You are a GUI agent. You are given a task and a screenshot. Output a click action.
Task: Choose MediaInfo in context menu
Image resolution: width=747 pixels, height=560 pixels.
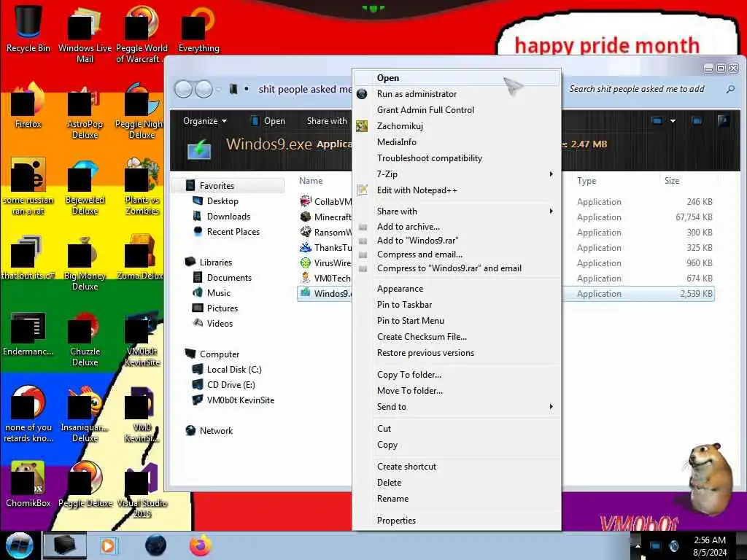(457, 142)
